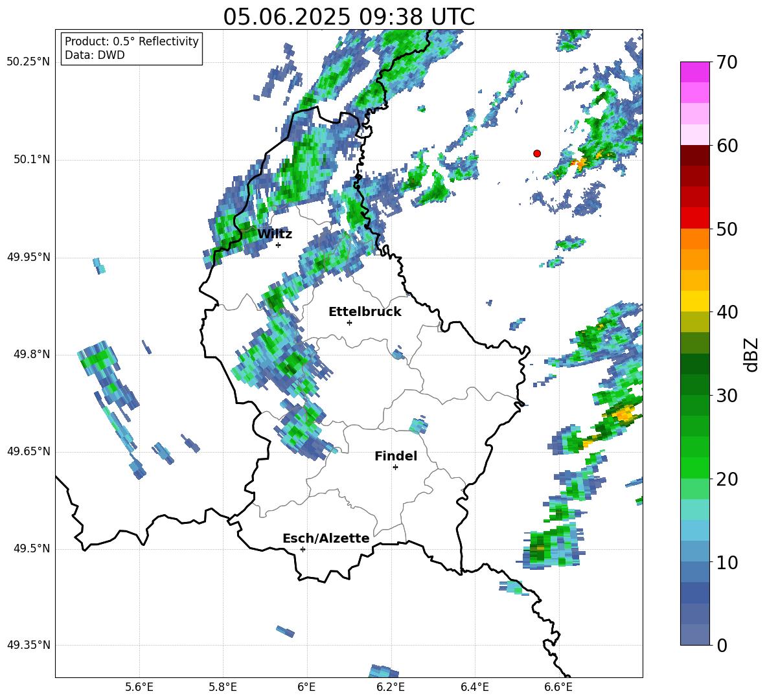Click the 10 colorbar tick label
The height and width of the screenshot is (700, 767).
727,562
